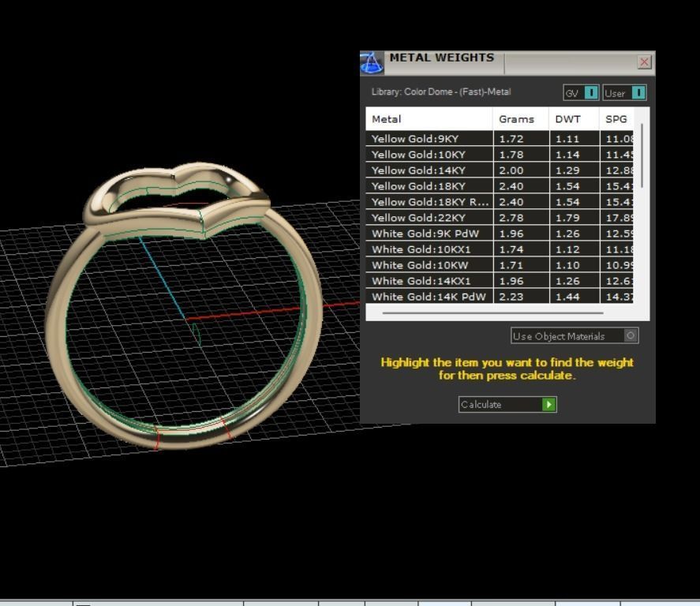Click the horizontal scrollbar under the table
700x606 pixels.
point(493,312)
